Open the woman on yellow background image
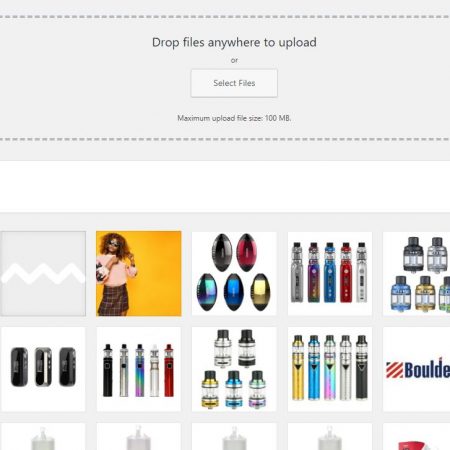Image resolution: width=450 pixels, height=450 pixels. (139, 273)
